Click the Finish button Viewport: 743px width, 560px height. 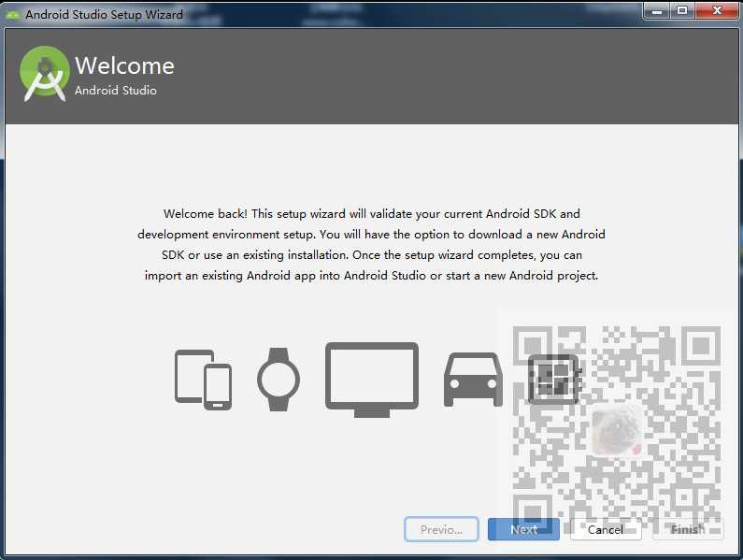[x=688, y=529]
